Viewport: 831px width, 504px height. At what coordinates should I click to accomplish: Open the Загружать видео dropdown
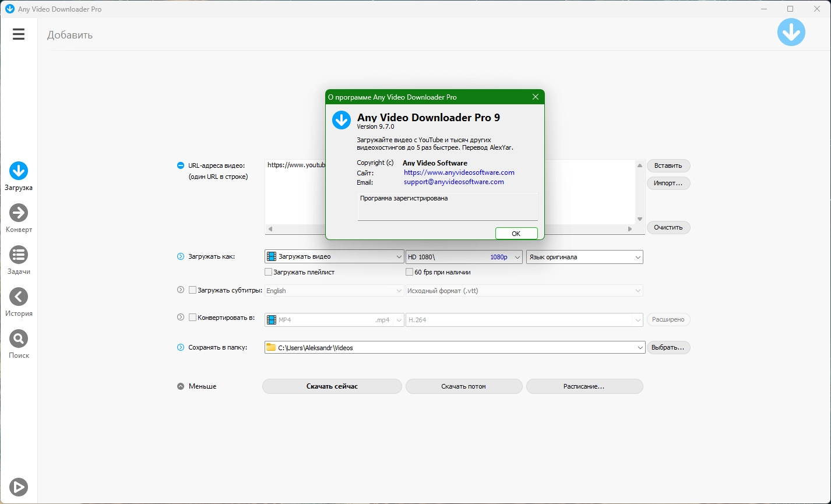pyautogui.click(x=334, y=256)
